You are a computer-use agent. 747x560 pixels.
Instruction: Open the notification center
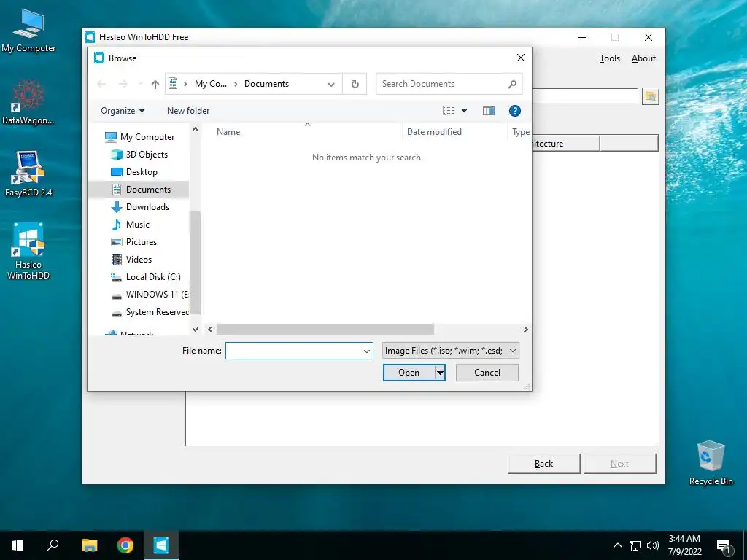point(724,546)
